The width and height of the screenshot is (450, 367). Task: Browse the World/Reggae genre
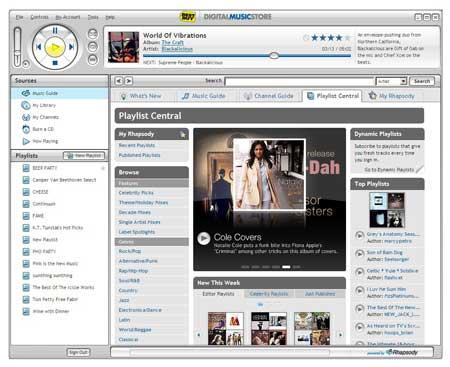135,330
